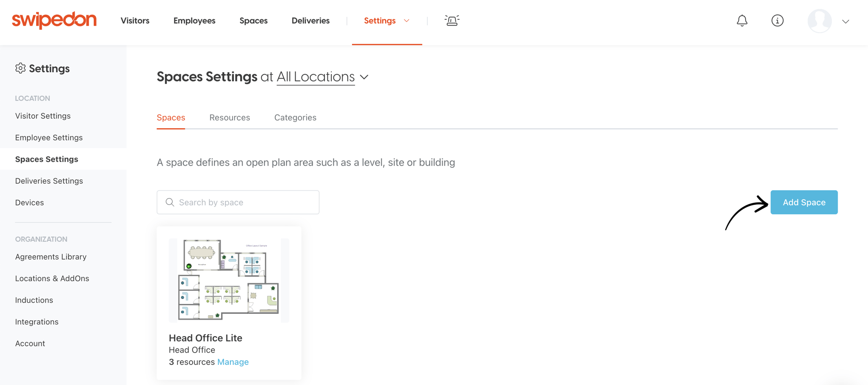Open the evacuation alarm icon

pos(451,20)
